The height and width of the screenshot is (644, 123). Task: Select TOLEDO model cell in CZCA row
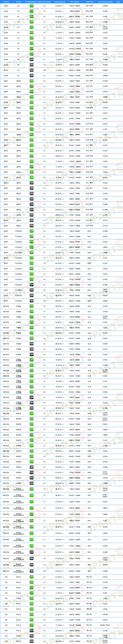click(18, 274)
